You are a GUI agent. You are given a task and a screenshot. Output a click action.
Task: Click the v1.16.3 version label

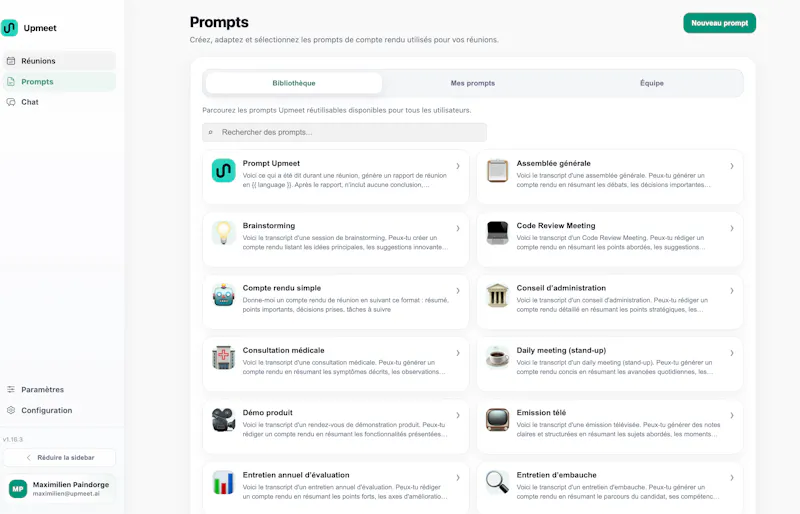[x=13, y=439]
